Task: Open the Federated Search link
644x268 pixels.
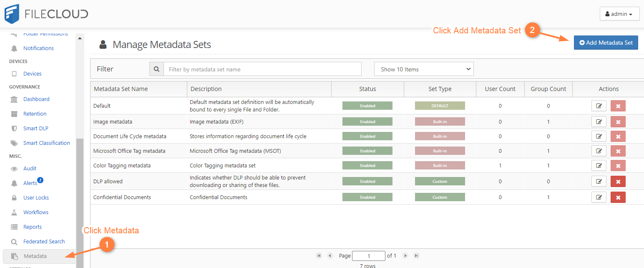Action: click(x=44, y=241)
